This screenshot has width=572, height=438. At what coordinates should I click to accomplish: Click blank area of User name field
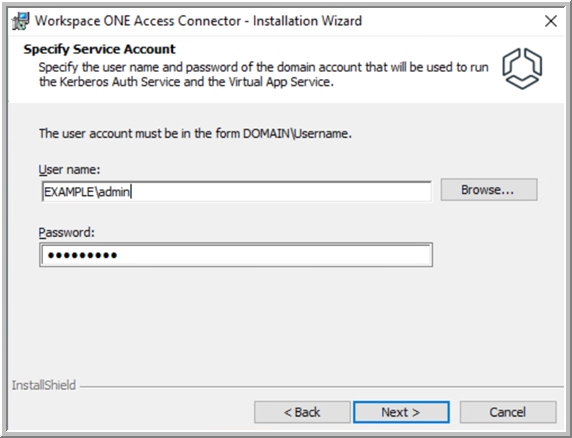281,192
